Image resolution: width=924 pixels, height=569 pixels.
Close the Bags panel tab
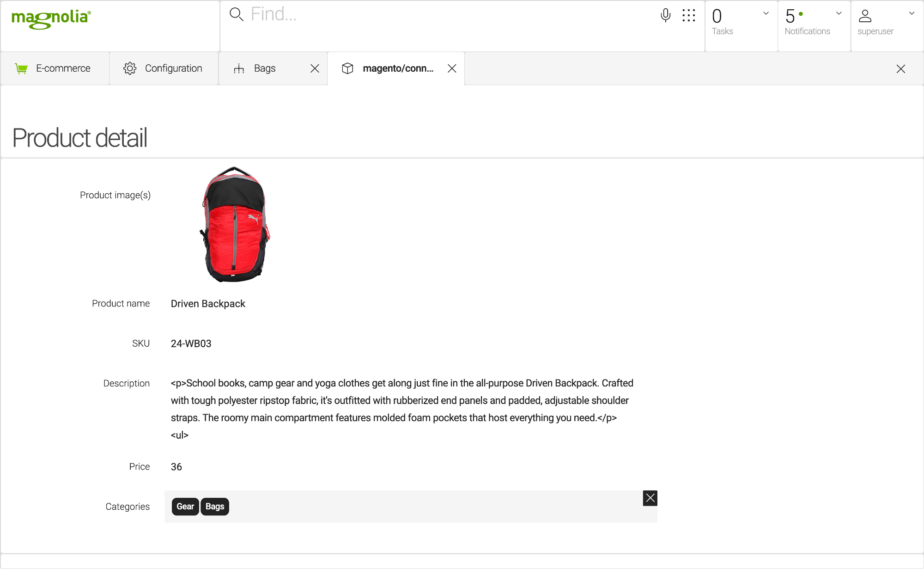[316, 68]
